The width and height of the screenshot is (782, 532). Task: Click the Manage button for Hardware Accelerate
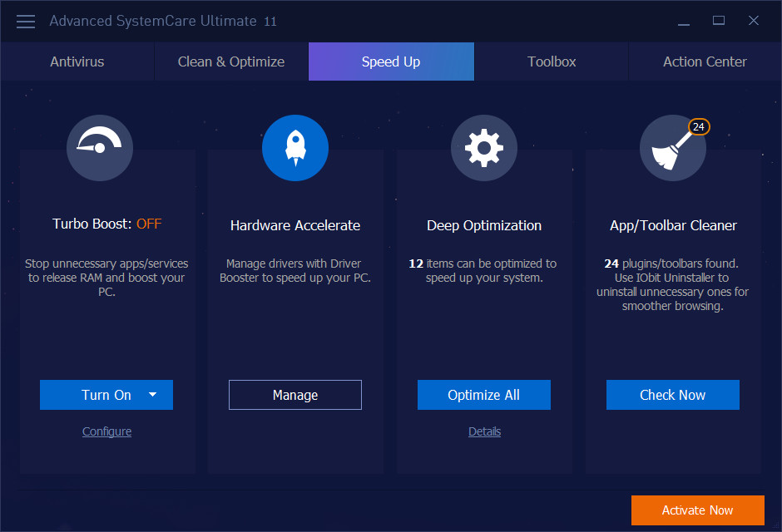coord(295,395)
